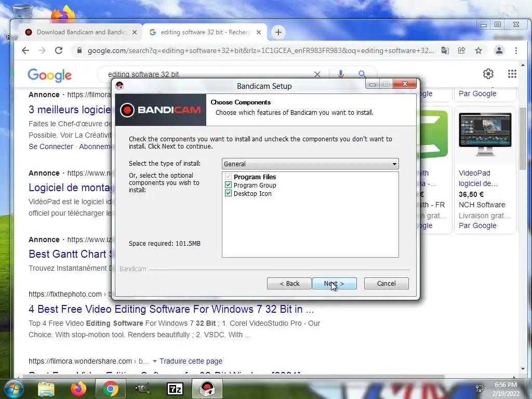Close the Download Bandicam tab

(x=135, y=32)
